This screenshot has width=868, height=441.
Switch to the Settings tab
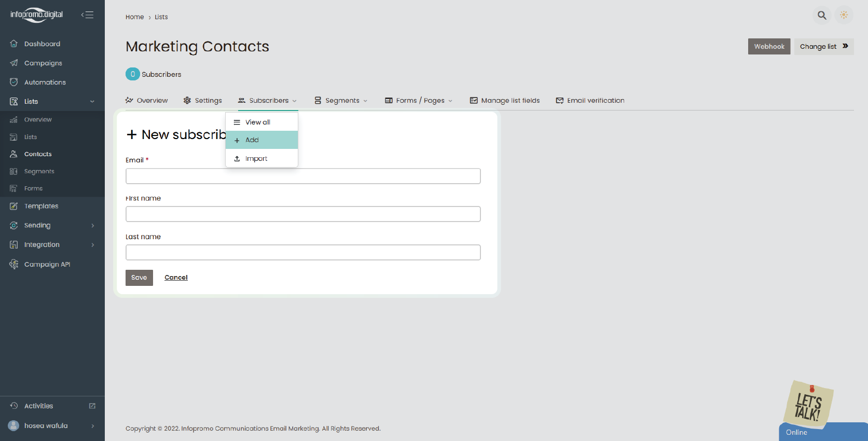click(202, 101)
